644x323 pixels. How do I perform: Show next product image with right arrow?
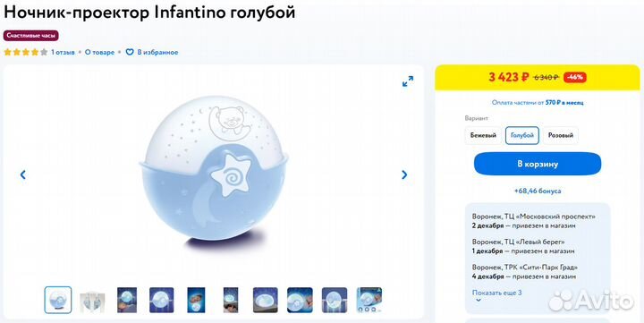404,174
